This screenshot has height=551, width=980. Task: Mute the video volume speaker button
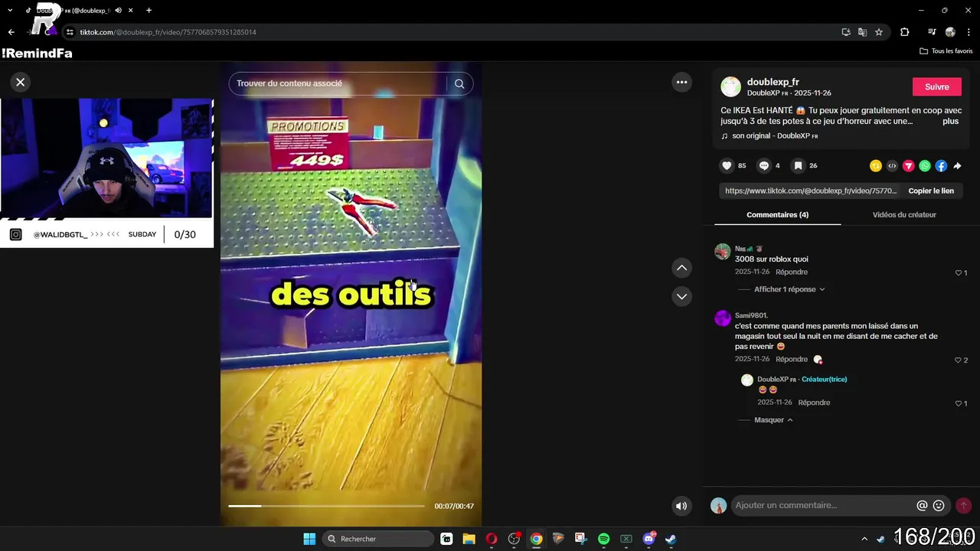pos(681,506)
